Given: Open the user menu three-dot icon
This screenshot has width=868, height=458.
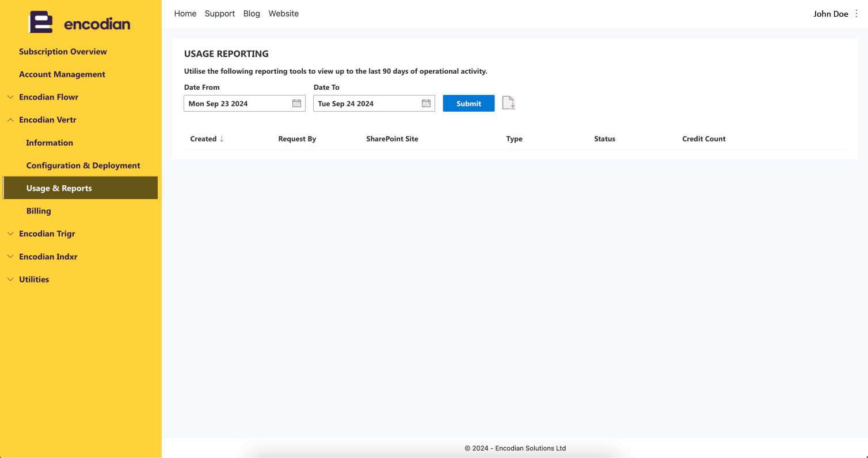Looking at the screenshot, I should (x=856, y=14).
